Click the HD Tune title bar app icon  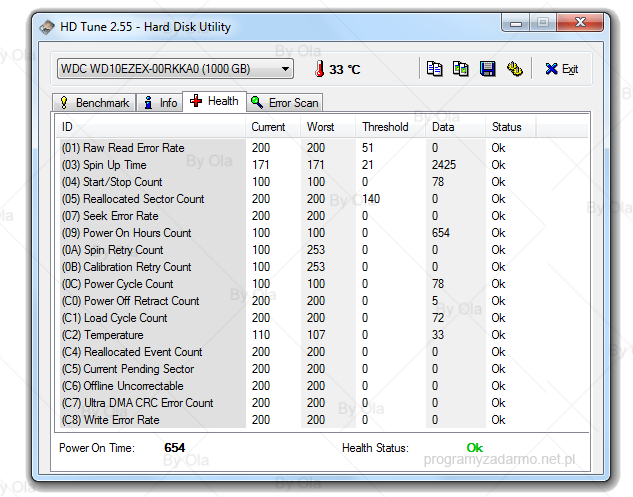(47, 27)
